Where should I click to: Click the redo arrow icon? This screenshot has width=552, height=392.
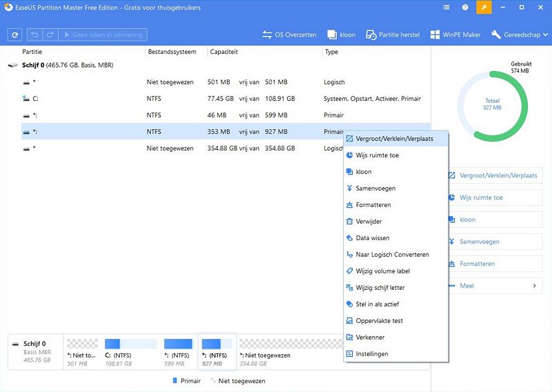coord(50,35)
